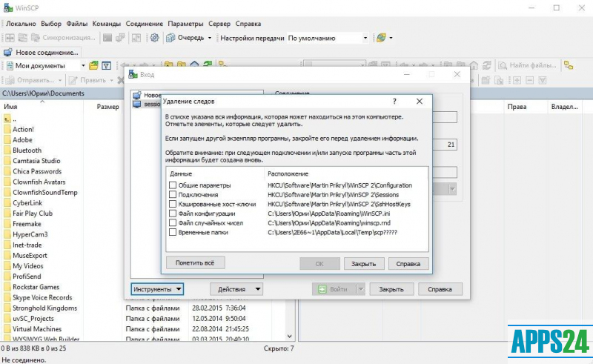
Task: Click the Пометить всё button
Action: point(195,262)
